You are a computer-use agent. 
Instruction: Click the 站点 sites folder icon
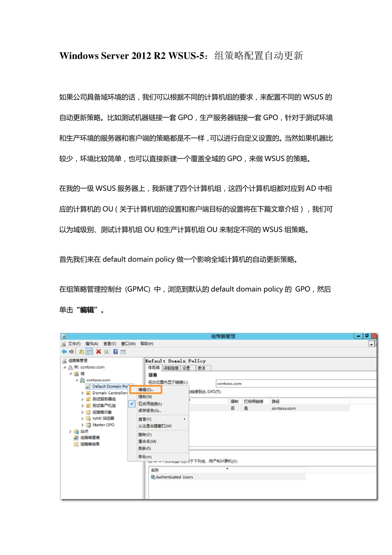(76, 431)
